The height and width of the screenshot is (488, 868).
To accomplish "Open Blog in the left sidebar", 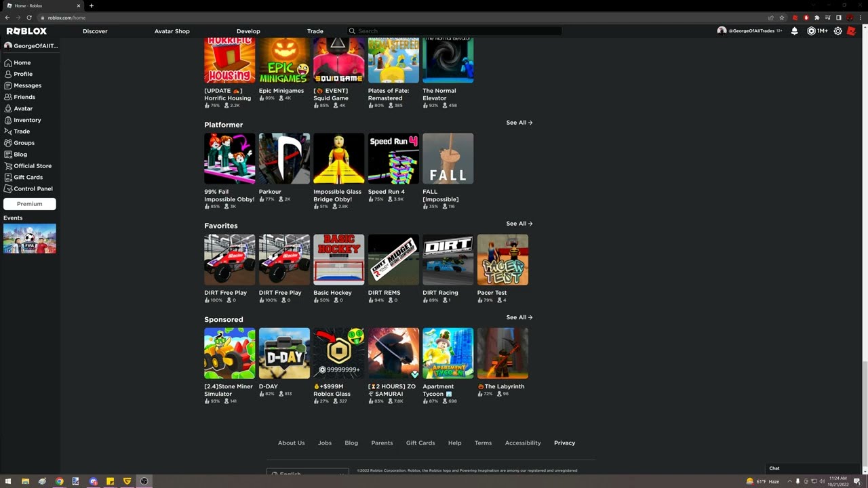I will (x=16, y=155).
